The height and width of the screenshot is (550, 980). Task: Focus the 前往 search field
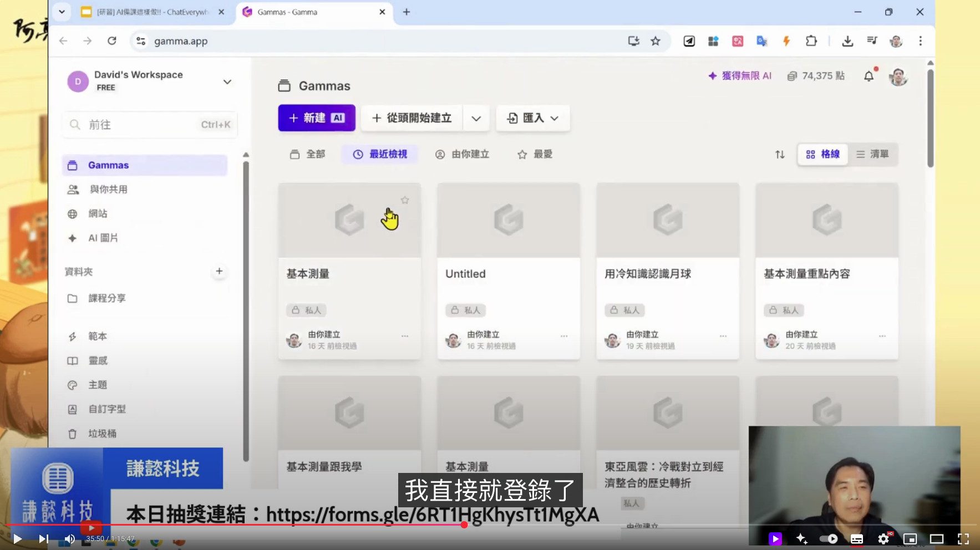tap(150, 125)
